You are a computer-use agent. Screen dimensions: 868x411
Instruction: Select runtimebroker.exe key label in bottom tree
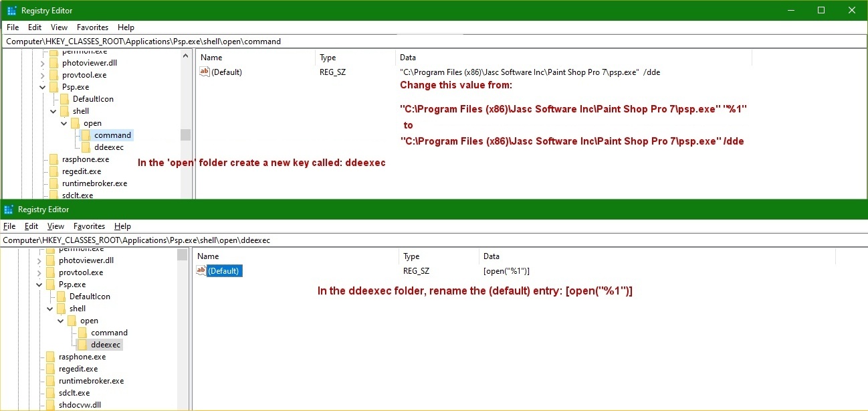point(91,381)
